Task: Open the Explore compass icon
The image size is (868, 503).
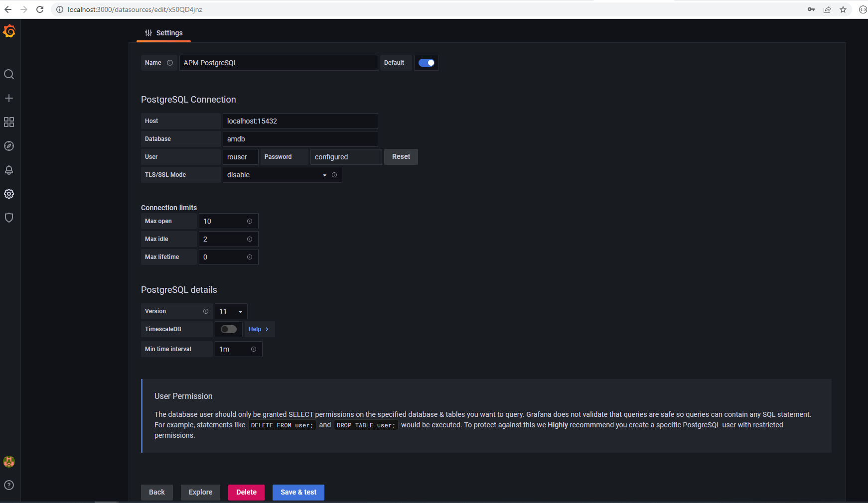Action: (9, 146)
